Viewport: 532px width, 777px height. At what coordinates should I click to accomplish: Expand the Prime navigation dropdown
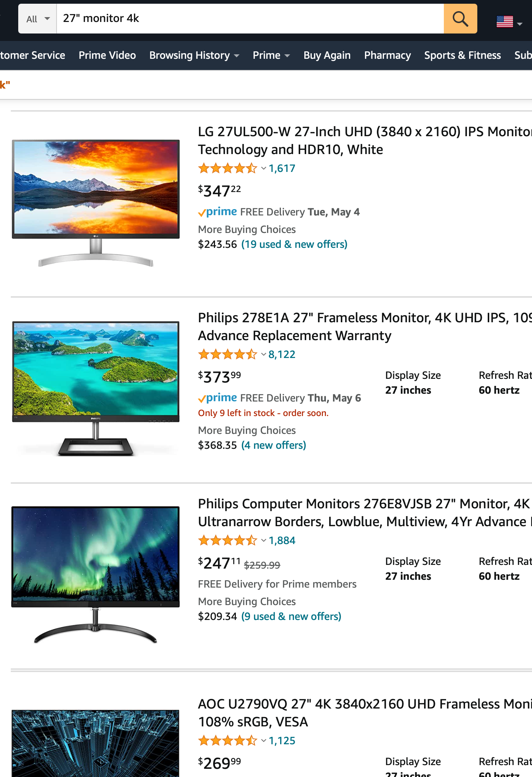[271, 55]
